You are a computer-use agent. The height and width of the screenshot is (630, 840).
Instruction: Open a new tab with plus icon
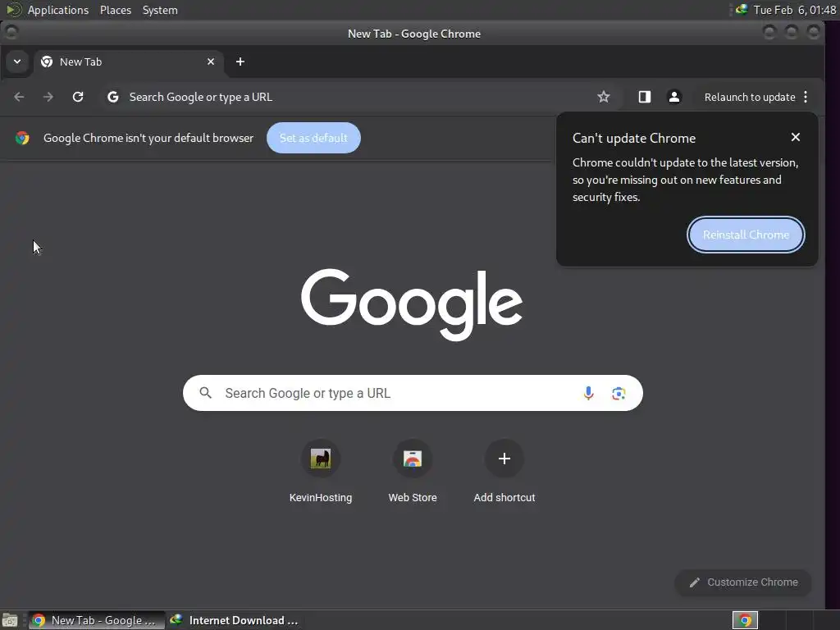click(x=240, y=62)
